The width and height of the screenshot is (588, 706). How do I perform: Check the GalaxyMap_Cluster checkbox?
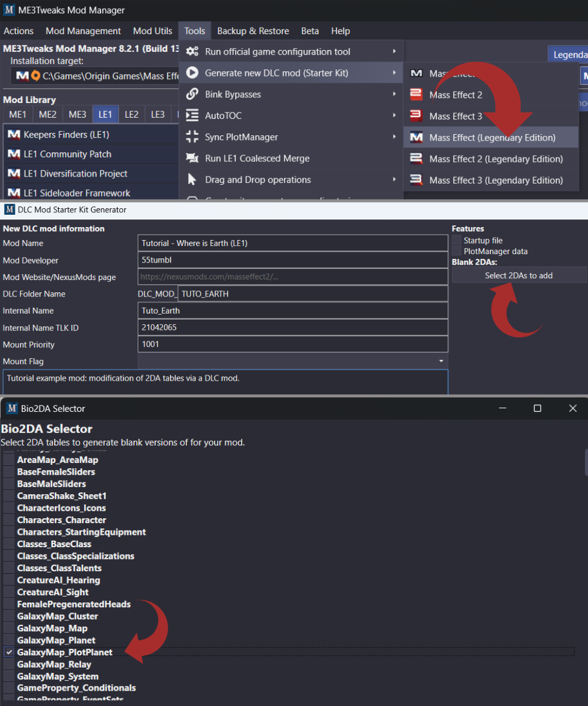coord(9,616)
